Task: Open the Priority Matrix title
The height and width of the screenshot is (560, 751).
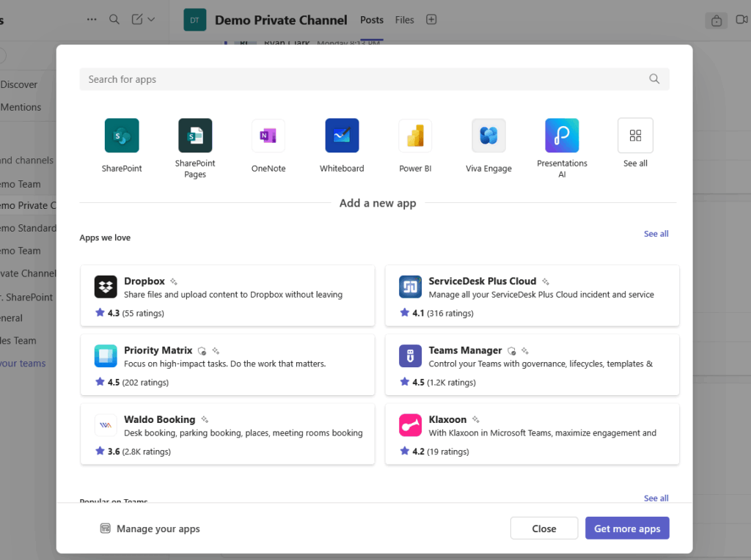Action: tap(158, 350)
